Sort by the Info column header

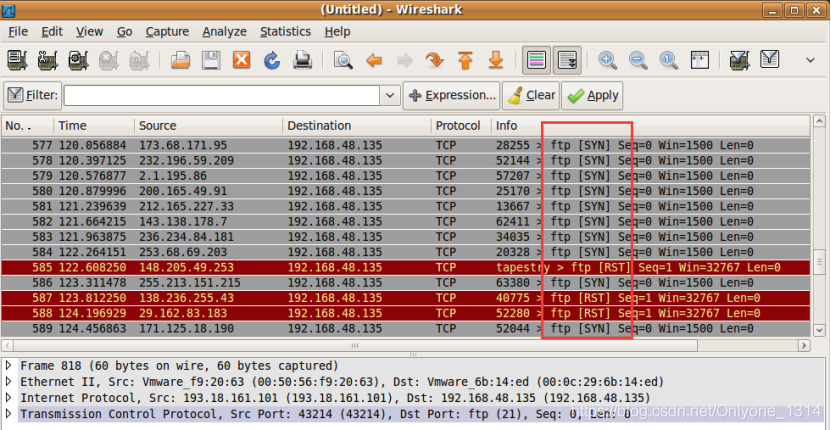[x=651, y=126]
